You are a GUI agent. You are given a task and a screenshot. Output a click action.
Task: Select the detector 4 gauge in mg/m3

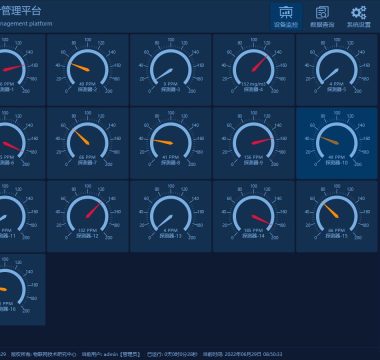point(254,70)
